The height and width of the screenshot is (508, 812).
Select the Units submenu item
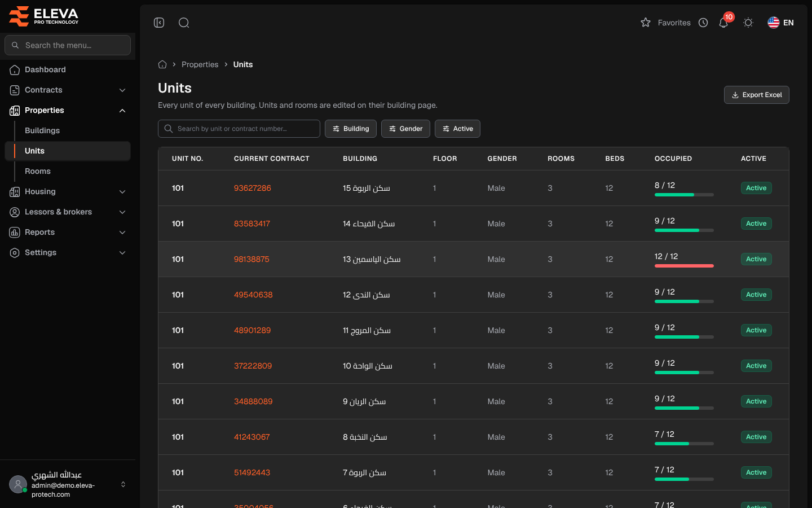(x=68, y=151)
